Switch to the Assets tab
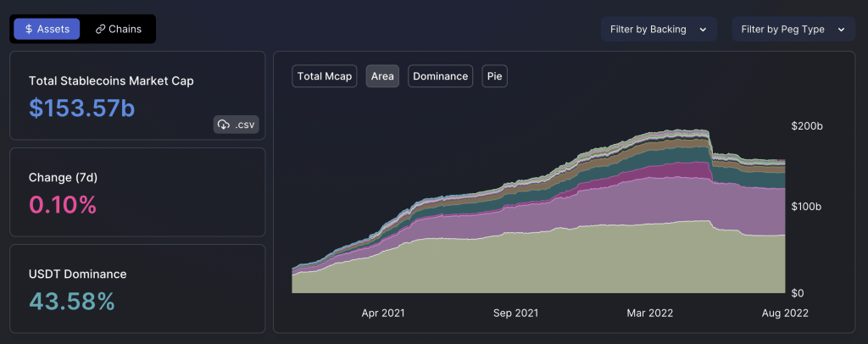Viewport: 868px width, 344px height. click(47, 29)
